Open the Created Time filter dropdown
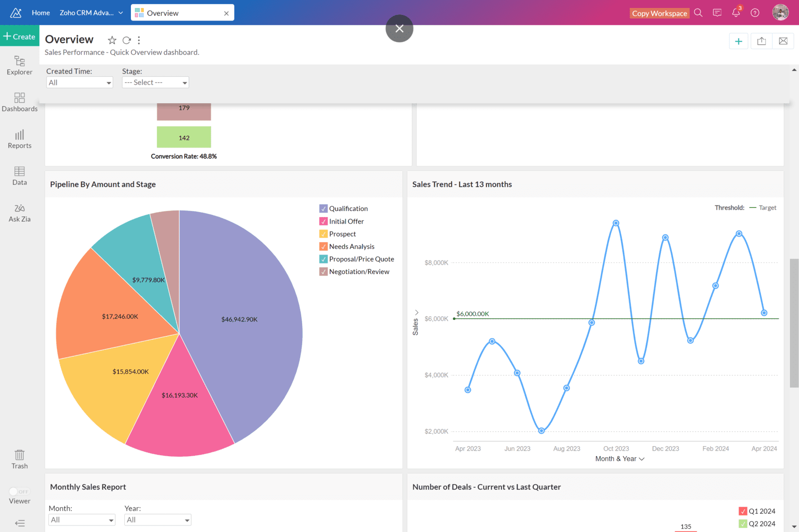The width and height of the screenshot is (799, 532). pos(79,83)
